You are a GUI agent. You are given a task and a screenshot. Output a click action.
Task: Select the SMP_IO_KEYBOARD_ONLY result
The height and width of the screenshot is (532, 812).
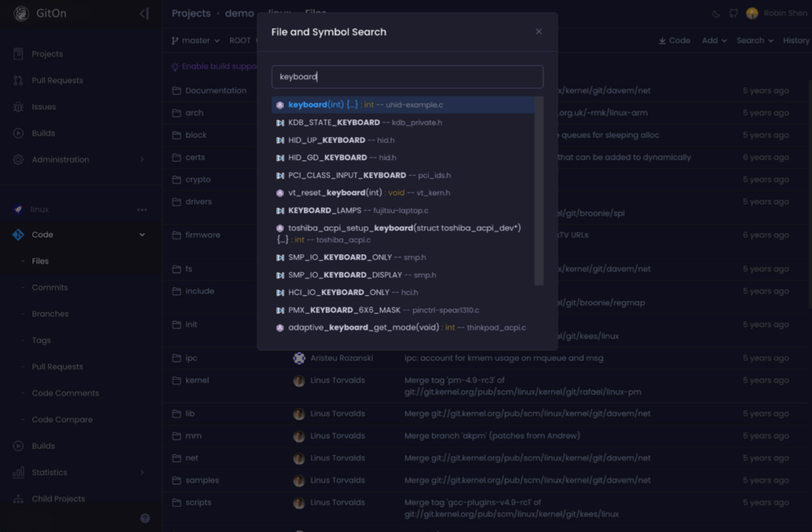(403, 258)
